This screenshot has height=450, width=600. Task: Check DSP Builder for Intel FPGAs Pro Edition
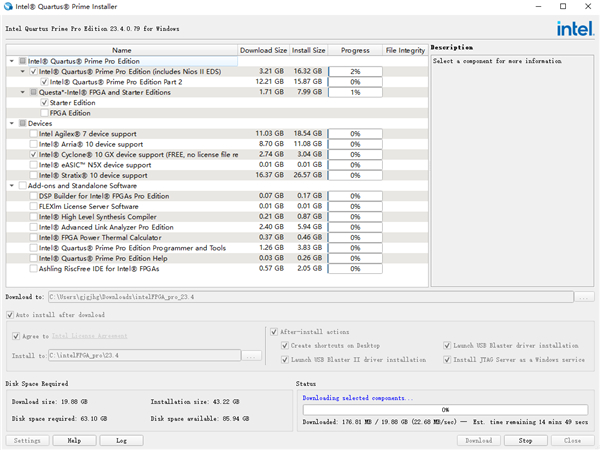(34, 196)
